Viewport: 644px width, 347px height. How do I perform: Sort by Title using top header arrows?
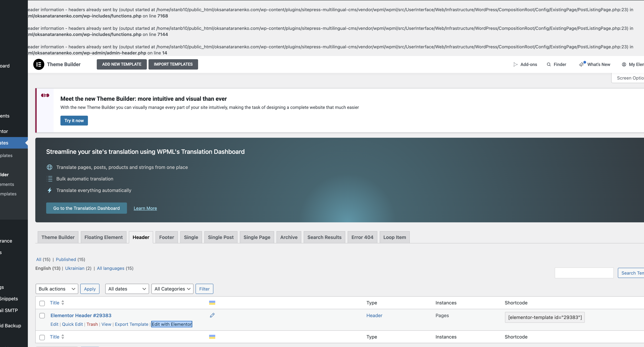[x=63, y=303]
